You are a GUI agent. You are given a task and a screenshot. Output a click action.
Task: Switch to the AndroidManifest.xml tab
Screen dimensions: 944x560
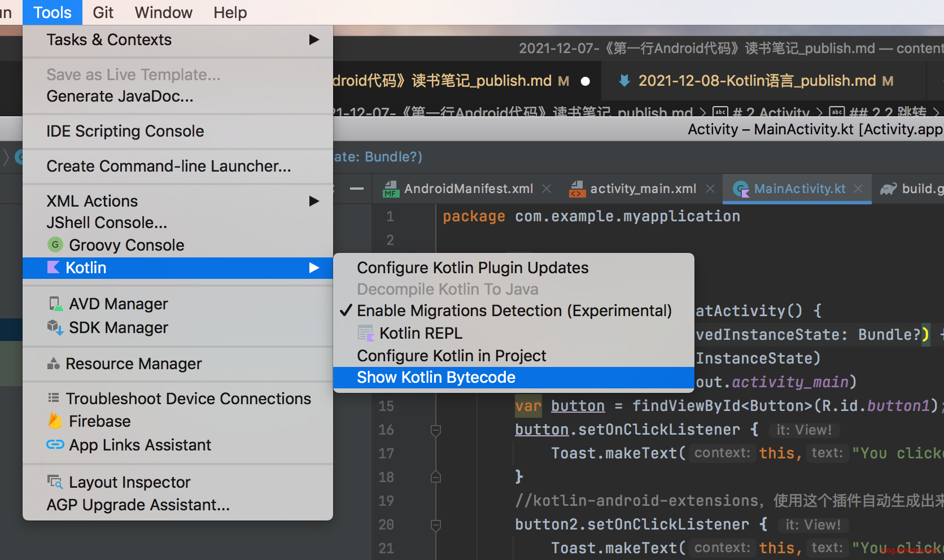(x=468, y=189)
